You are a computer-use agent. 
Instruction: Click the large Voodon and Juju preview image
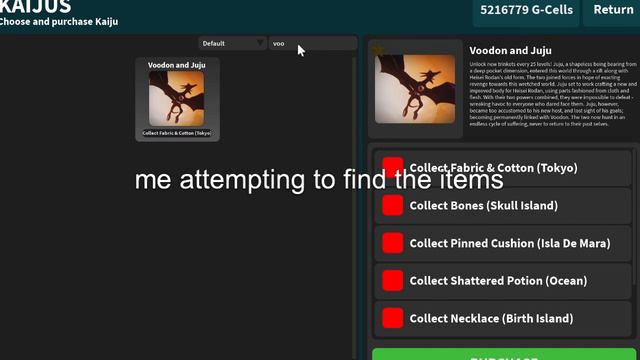[x=415, y=89]
